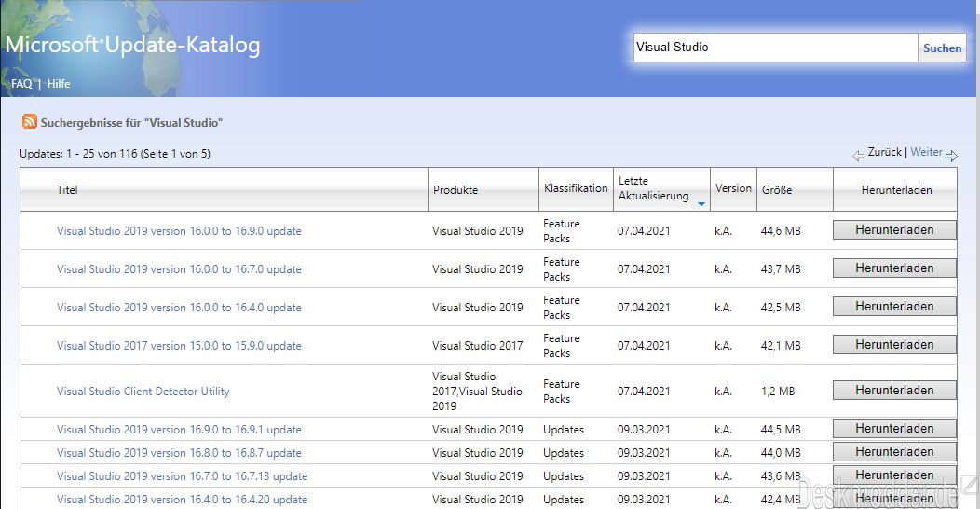Click the sort arrow under Letzte Aktualisierung
980x509 pixels.
[x=701, y=203]
